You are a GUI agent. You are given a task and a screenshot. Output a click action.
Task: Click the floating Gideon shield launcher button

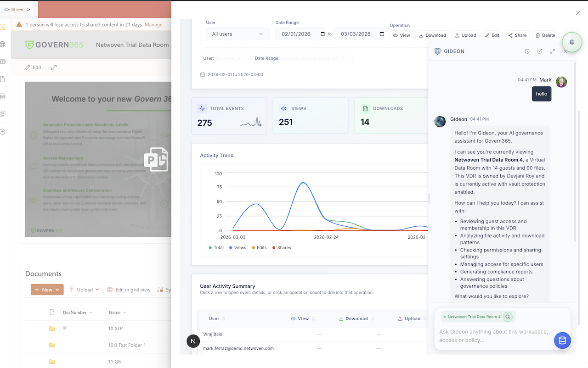click(572, 42)
